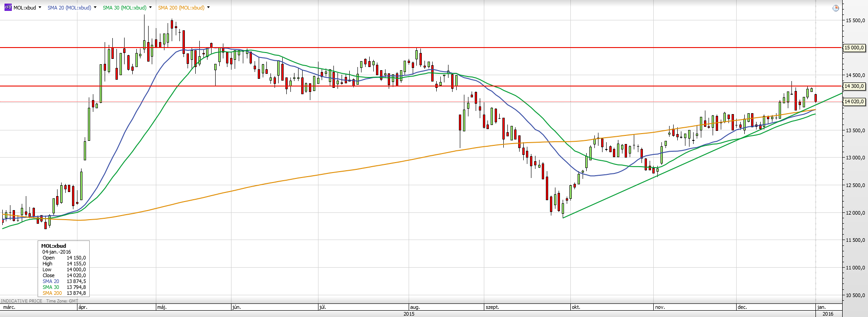Click the 10 500,0 price axis label
The image size is (868, 317).
pos(855,295)
